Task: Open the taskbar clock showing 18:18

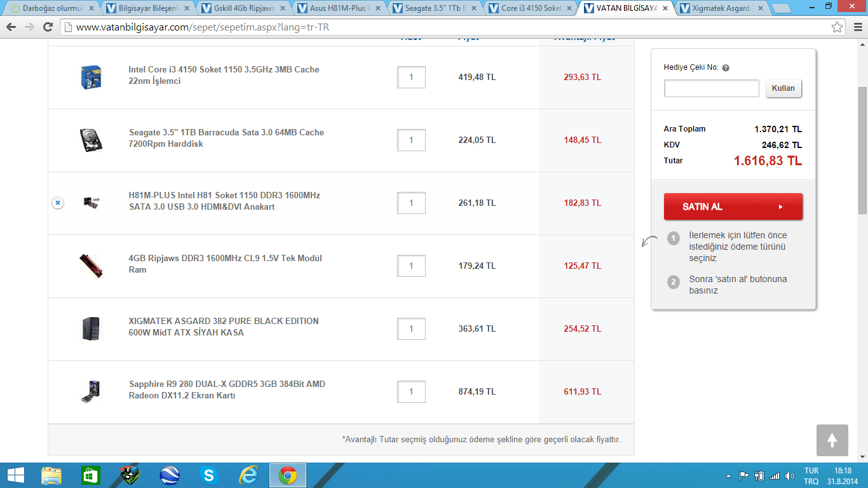Action: (843, 476)
